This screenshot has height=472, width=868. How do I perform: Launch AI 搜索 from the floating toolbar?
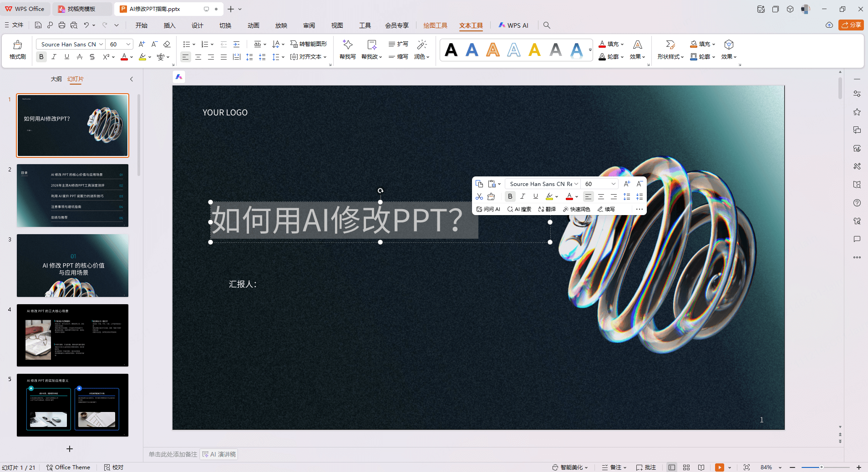(519, 209)
